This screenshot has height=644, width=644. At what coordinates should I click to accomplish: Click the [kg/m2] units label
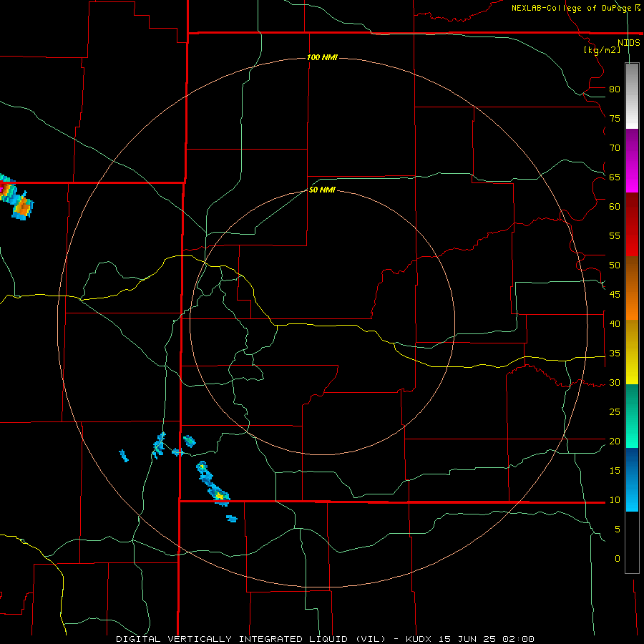602,50
